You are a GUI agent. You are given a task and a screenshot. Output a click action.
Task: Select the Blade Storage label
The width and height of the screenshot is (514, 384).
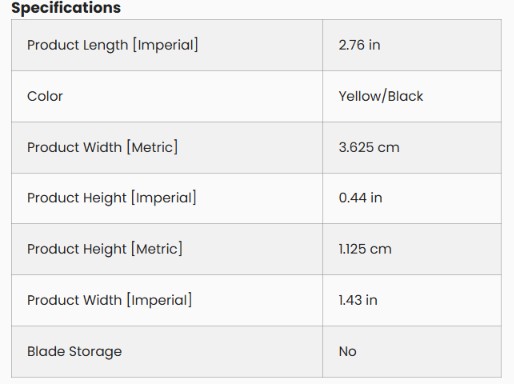click(74, 351)
